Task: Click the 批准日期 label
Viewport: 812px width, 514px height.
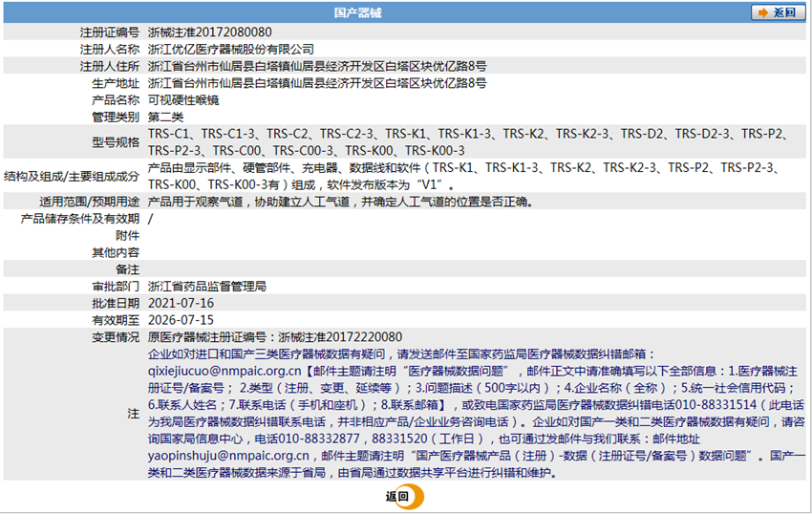Action: click(x=116, y=303)
